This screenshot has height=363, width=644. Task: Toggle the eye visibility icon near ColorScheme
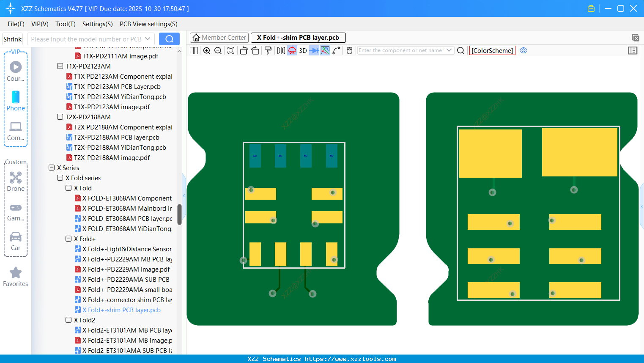pos(523,50)
